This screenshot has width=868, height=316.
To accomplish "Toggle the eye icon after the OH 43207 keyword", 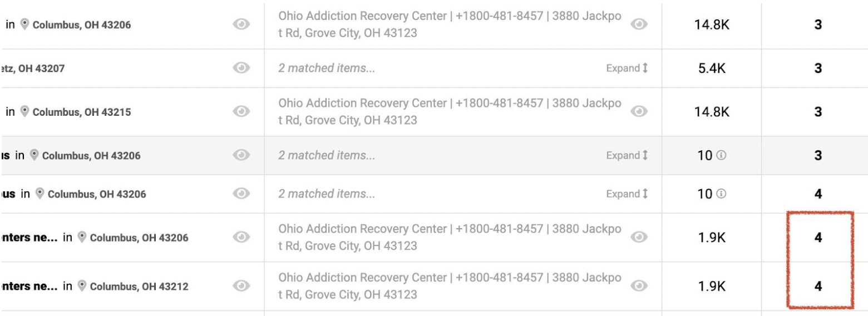I will [240, 68].
